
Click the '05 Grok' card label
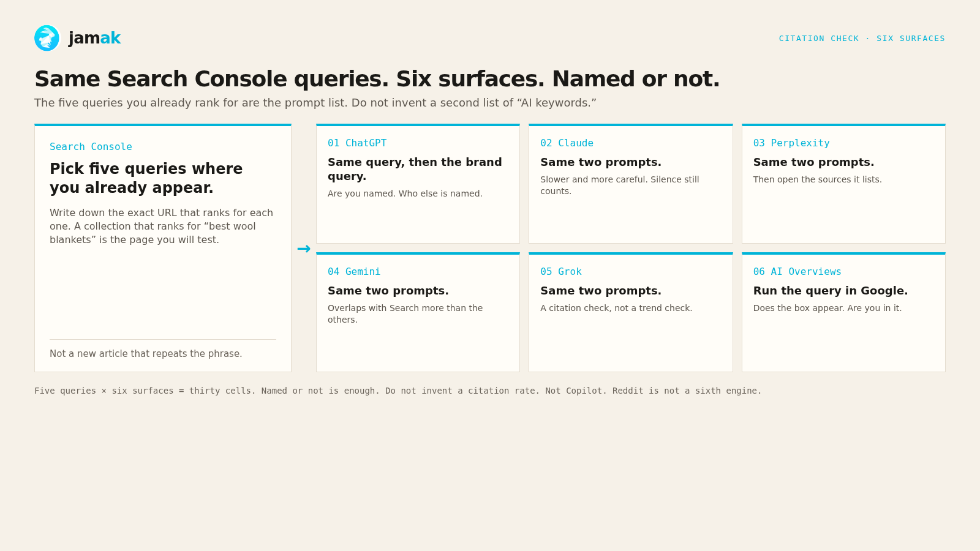point(561,272)
